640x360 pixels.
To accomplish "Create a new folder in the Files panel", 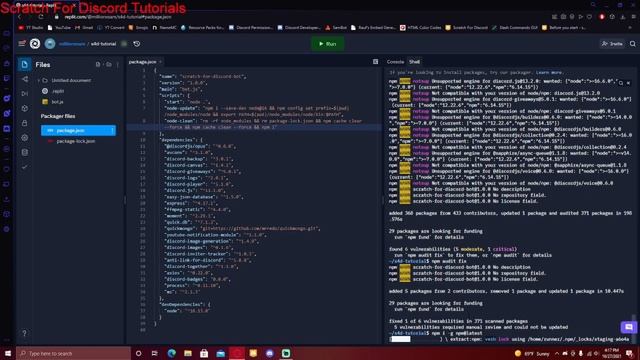I will (x=109, y=64).
